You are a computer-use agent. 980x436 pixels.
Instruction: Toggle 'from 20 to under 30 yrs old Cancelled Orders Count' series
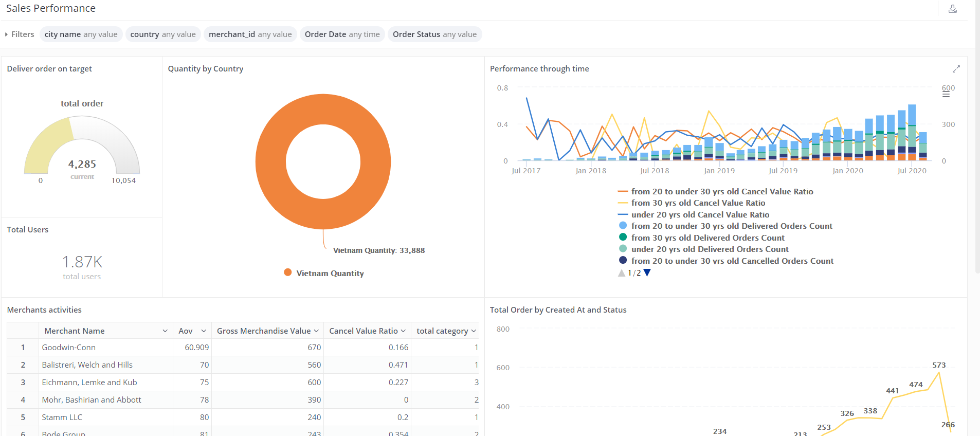pos(726,261)
